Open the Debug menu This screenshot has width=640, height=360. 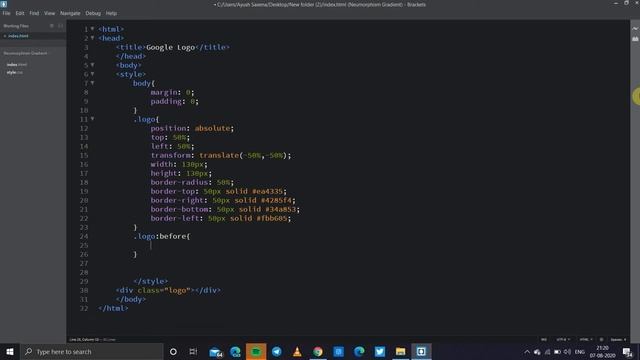[93, 13]
